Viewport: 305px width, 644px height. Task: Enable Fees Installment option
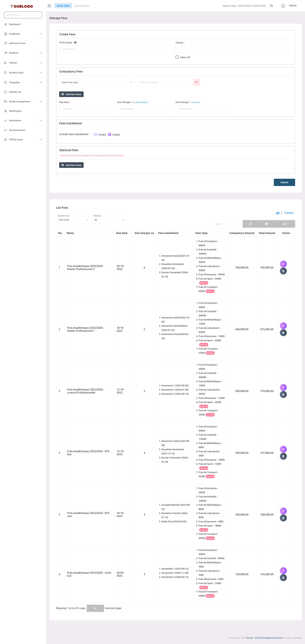pos(96,135)
